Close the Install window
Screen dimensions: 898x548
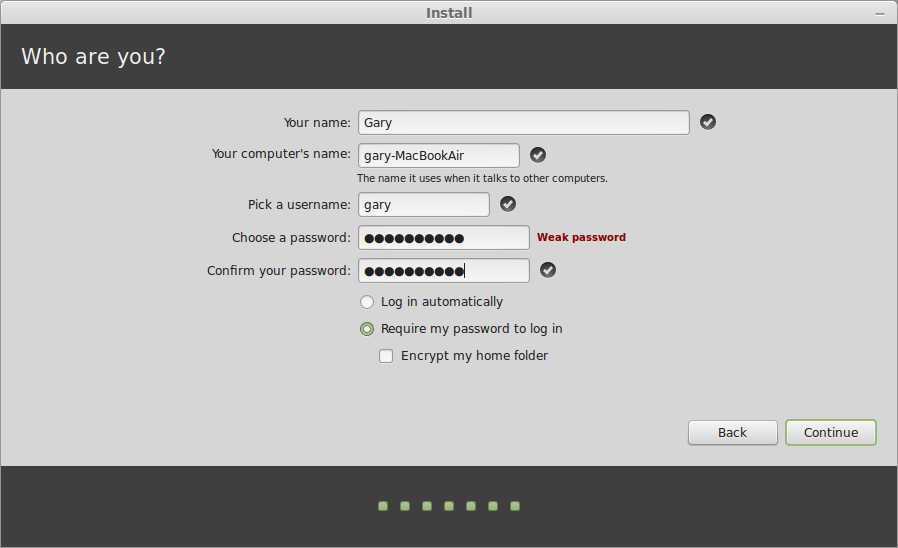(882, 12)
